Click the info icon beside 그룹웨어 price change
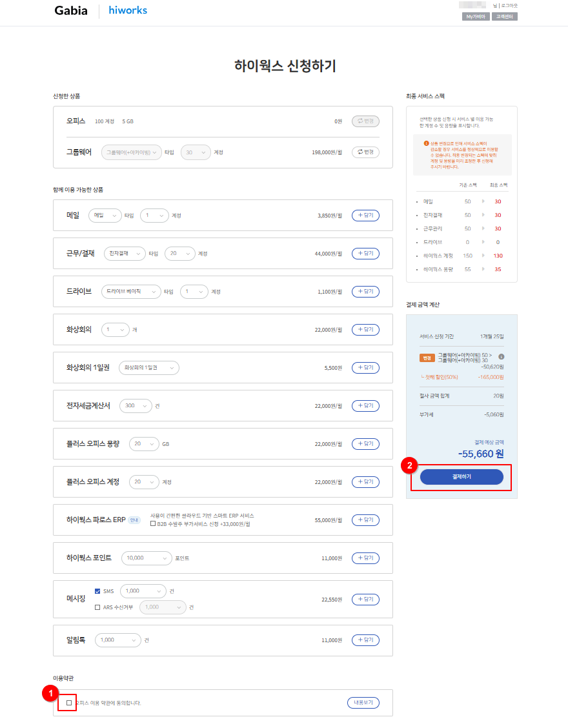 pos(501,357)
